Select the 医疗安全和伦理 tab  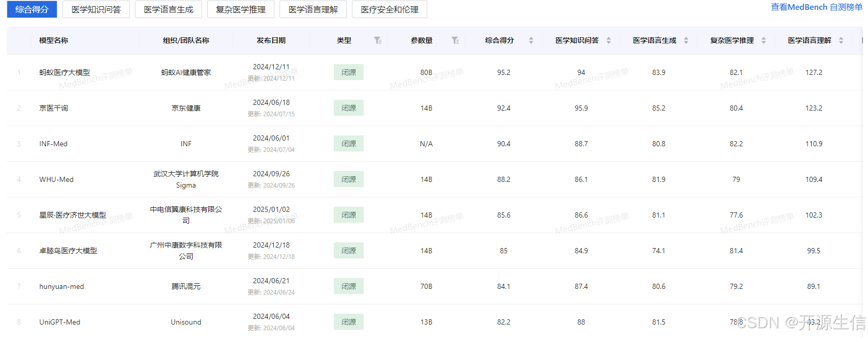[x=390, y=9]
